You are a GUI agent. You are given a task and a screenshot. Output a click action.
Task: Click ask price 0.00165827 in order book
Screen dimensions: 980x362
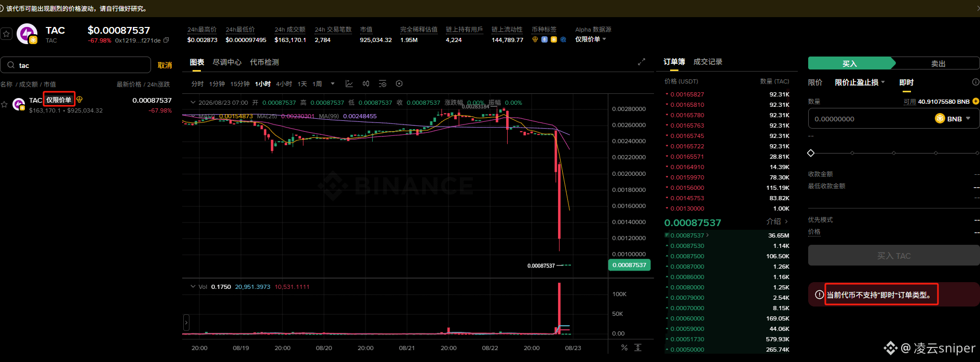(687, 94)
